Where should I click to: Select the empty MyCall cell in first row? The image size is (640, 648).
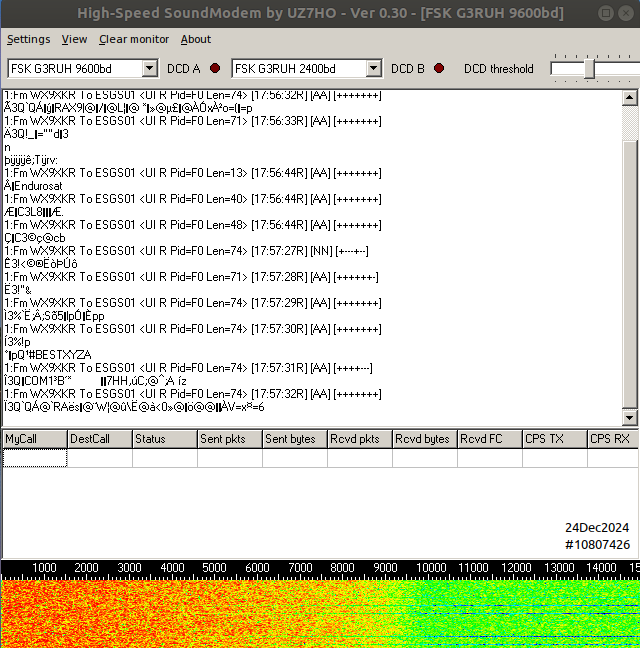tap(35, 458)
